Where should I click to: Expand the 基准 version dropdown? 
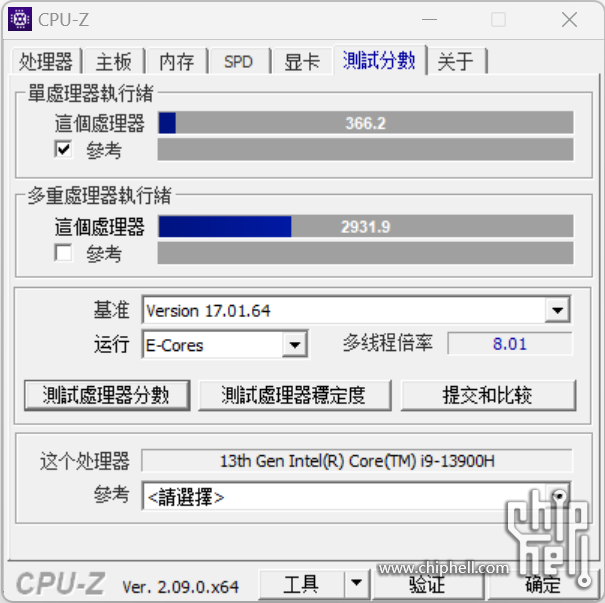click(557, 310)
